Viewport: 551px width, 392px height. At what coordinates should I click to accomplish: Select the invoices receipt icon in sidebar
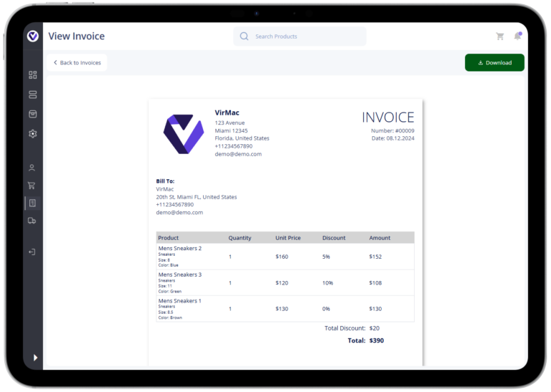pyautogui.click(x=32, y=203)
